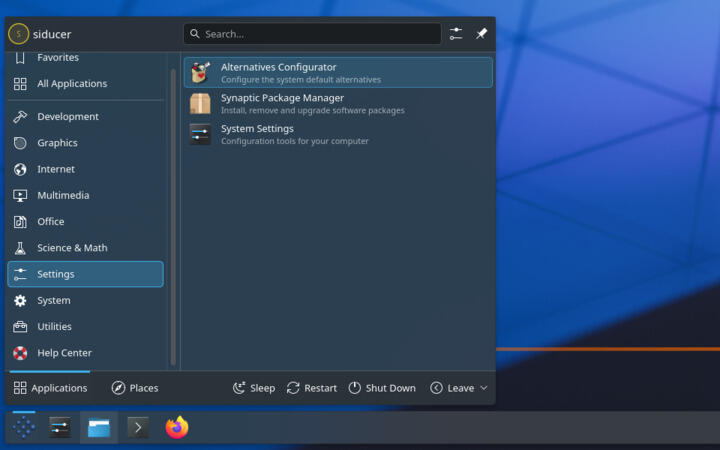Click the Synaptic package box icon

201,103
